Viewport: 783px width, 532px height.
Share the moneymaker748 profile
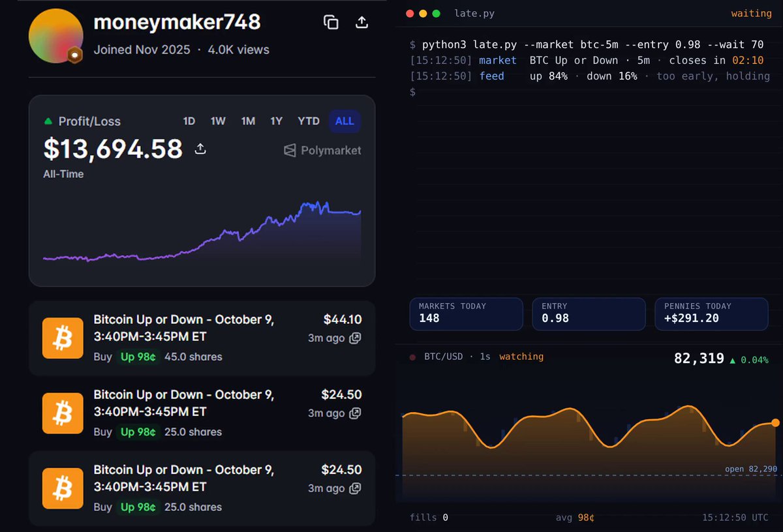coord(361,22)
